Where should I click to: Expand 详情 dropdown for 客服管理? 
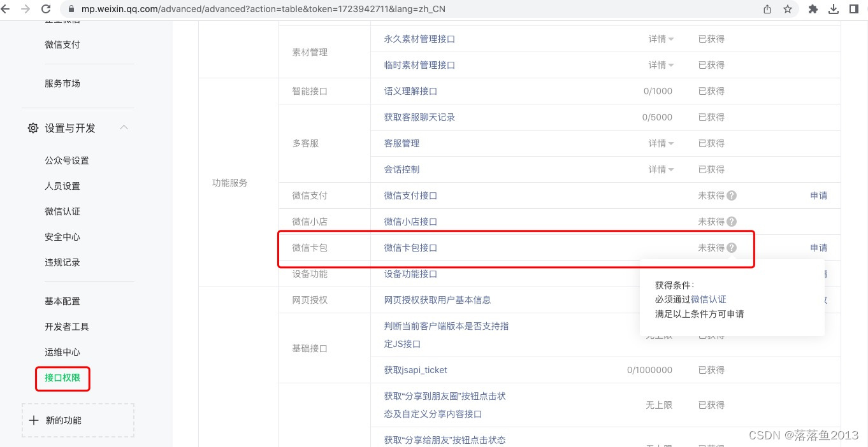click(662, 143)
